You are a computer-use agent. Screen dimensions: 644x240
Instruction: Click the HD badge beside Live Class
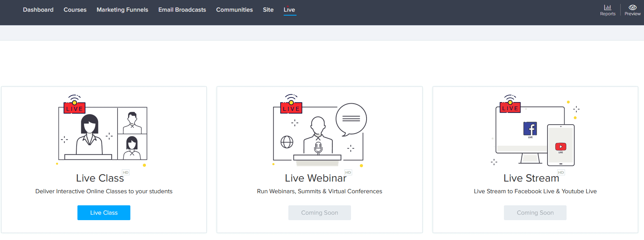pyautogui.click(x=126, y=173)
